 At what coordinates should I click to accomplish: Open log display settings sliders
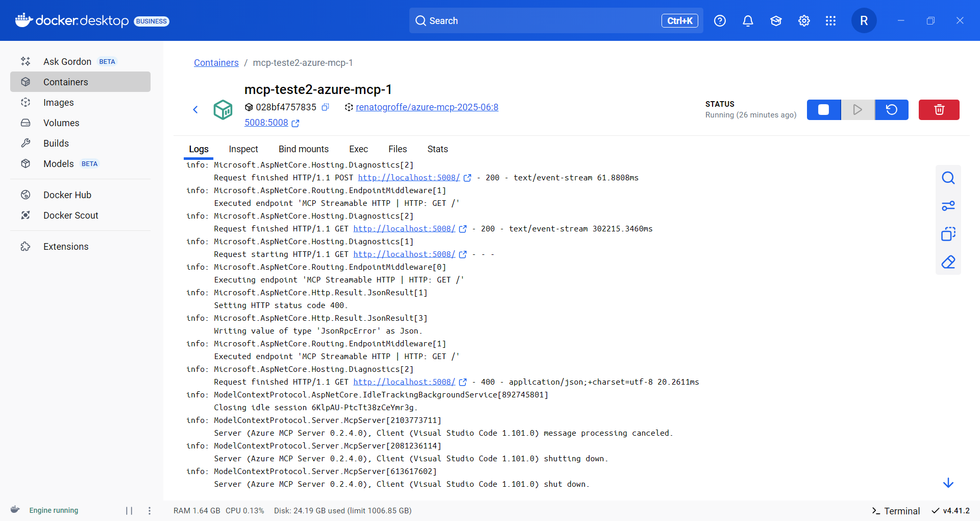[948, 206]
